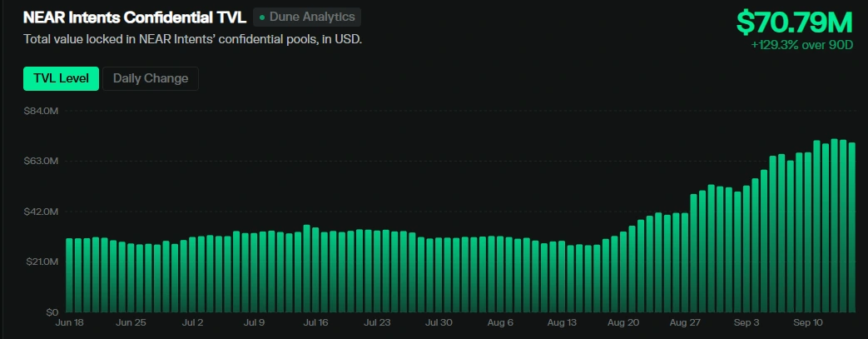Click the $0 y-axis label
Image resolution: width=868 pixels, height=339 pixels.
coord(52,312)
